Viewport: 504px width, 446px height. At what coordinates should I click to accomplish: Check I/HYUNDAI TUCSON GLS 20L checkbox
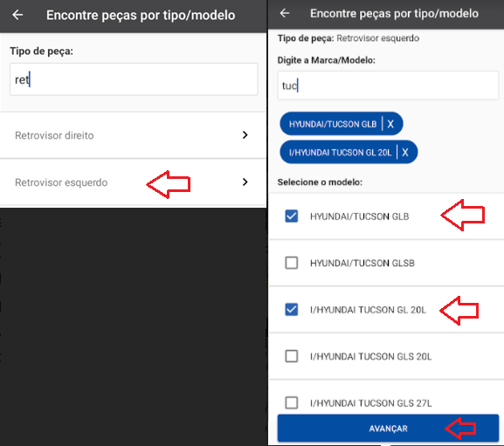point(291,356)
